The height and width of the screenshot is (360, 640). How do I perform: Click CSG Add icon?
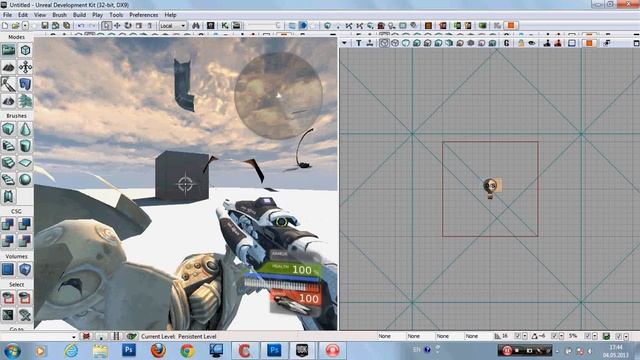pos(8,224)
